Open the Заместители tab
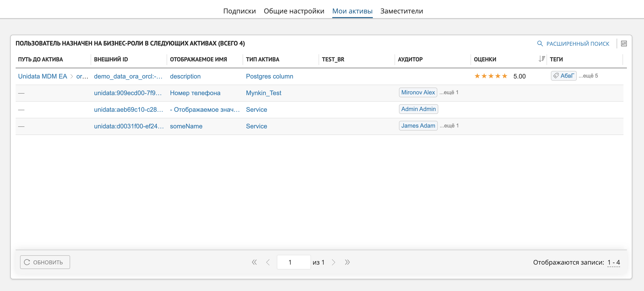Viewport: 644px width, 291px height. point(401,11)
